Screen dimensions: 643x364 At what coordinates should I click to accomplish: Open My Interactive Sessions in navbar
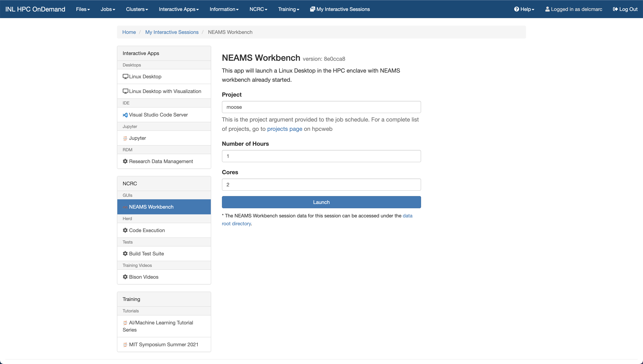click(x=340, y=9)
